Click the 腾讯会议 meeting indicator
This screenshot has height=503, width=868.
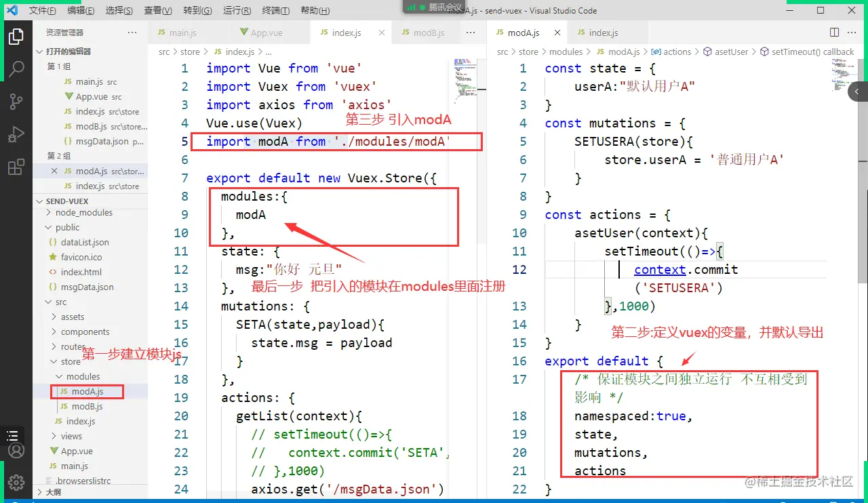434,7
